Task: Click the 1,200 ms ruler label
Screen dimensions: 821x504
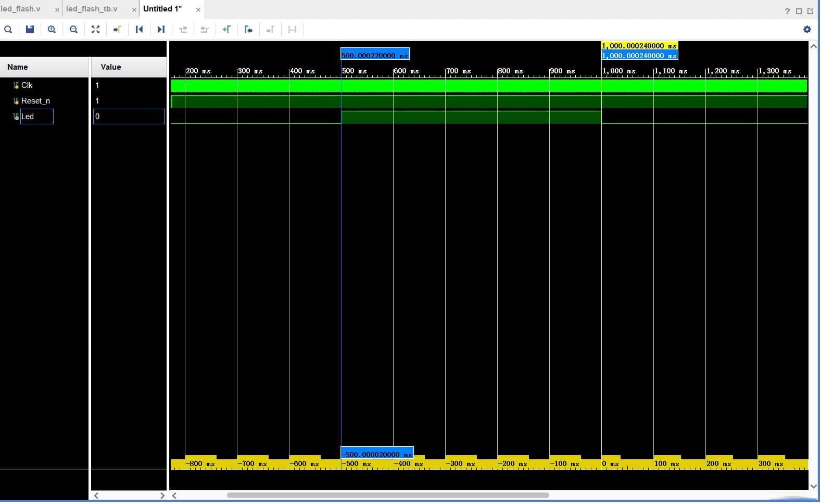Action: [x=723, y=71]
